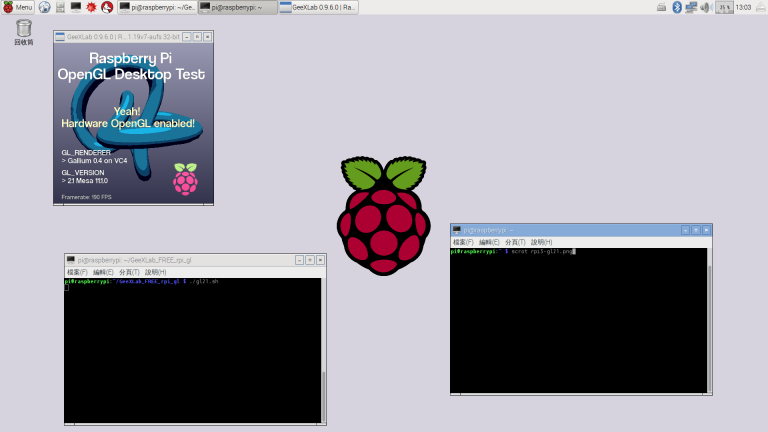The width and height of the screenshot is (768, 432).
Task: Click the Bluetooth tray icon
Action: [677, 7]
